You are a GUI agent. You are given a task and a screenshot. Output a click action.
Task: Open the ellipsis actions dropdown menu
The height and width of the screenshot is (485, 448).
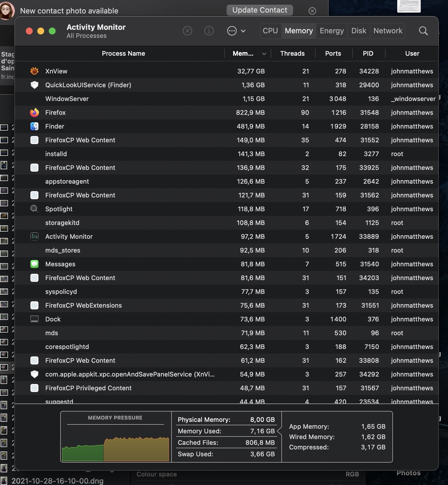point(232,31)
